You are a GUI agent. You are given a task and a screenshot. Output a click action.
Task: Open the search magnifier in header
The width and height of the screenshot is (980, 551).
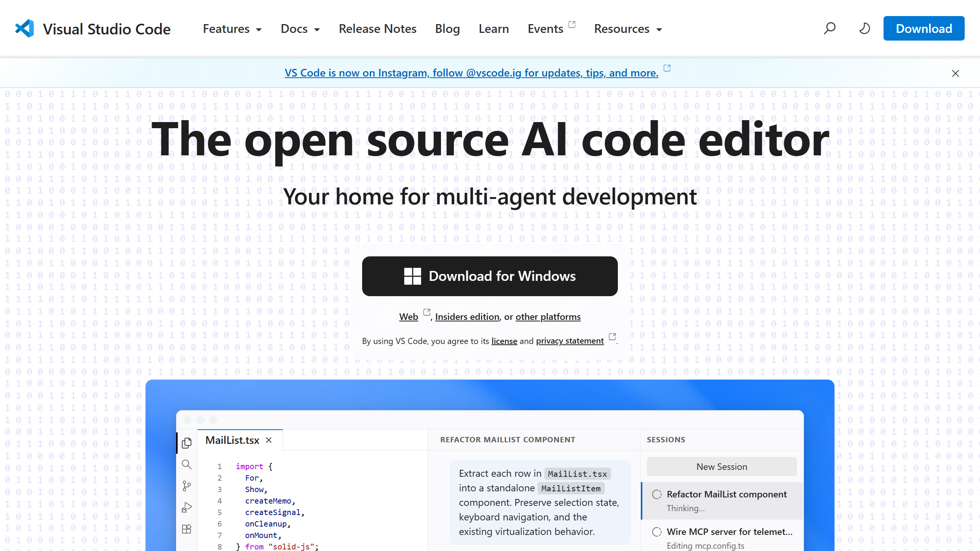[x=830, y=28]
